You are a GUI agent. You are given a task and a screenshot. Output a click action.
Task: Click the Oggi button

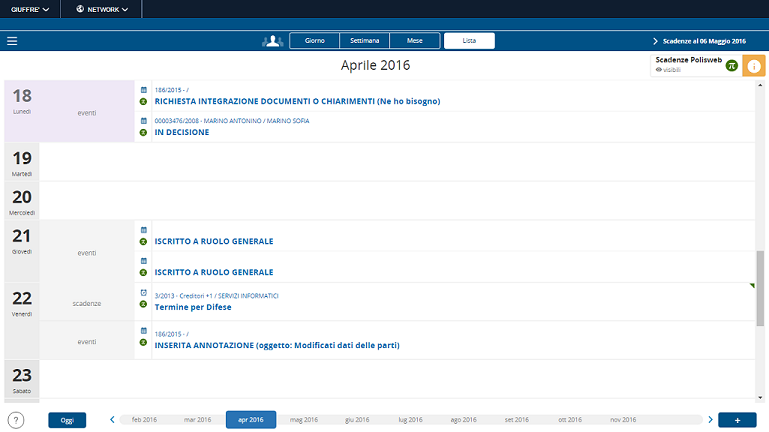(x=67, y=420)
